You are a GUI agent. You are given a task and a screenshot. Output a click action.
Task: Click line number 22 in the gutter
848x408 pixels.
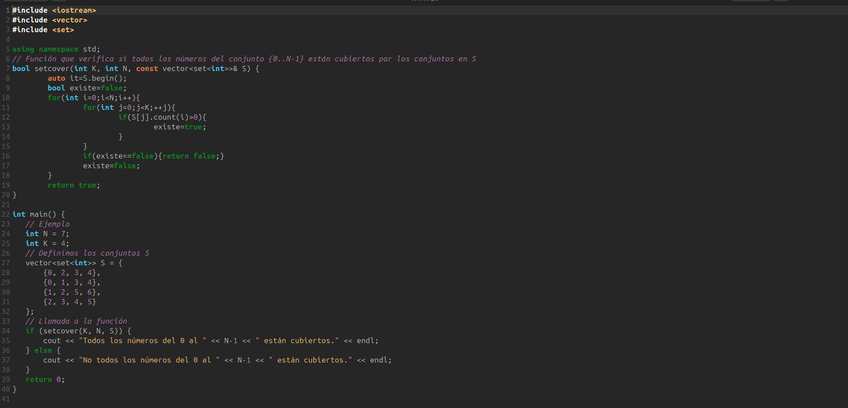6,214
